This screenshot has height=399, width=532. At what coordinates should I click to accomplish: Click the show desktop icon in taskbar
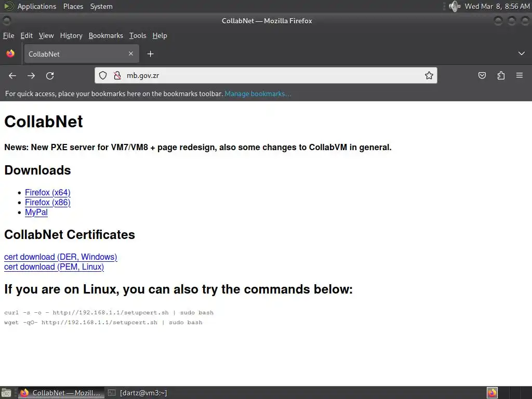[x=6, y=393]
